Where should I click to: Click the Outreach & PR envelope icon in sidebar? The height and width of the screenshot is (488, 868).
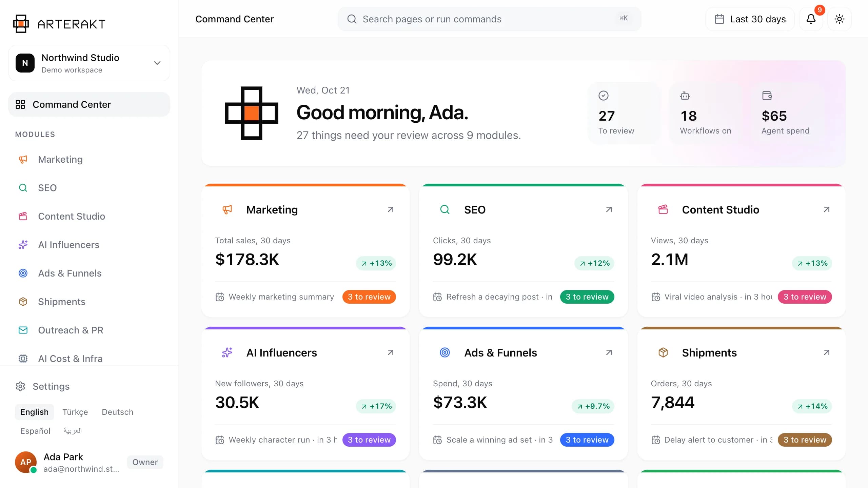(x=23, y=330)
